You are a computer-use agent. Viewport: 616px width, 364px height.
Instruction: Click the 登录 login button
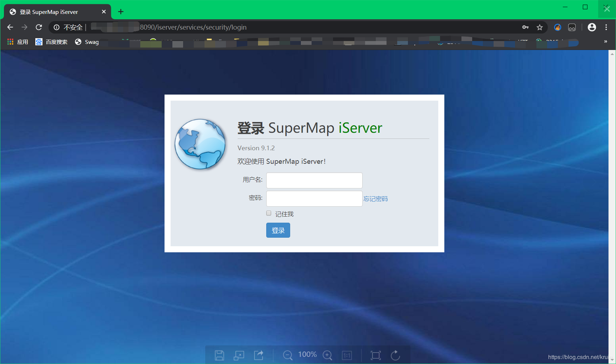click(x=278, y=230)
